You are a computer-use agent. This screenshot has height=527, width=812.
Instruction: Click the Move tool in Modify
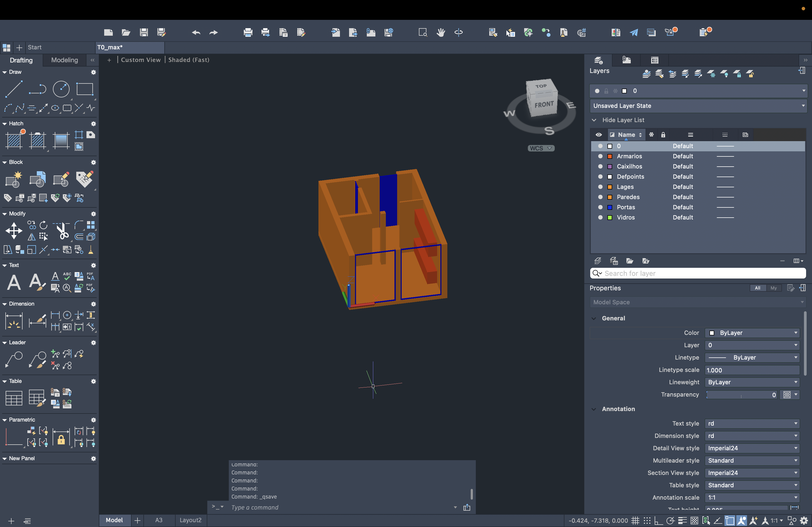(x=14, y=231)
